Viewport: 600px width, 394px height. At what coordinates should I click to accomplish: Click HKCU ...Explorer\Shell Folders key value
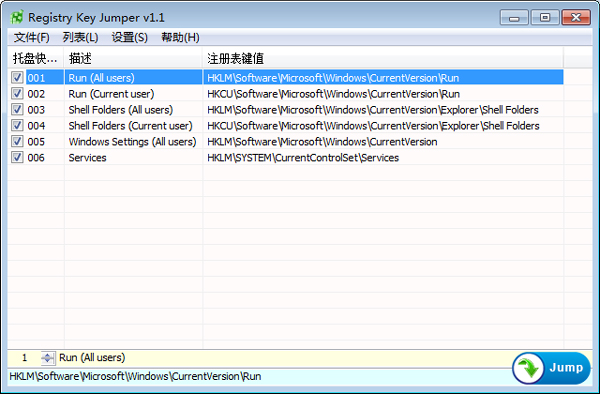click(373, 126)
